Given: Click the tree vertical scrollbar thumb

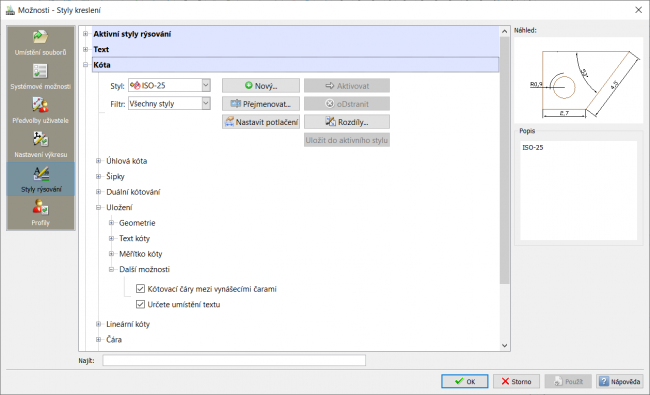Looking at the screenshot, I should (504, 160).
